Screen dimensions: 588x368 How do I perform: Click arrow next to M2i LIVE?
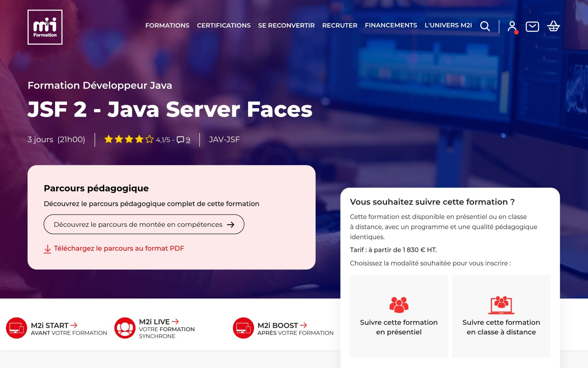click(x=175, y=321)
